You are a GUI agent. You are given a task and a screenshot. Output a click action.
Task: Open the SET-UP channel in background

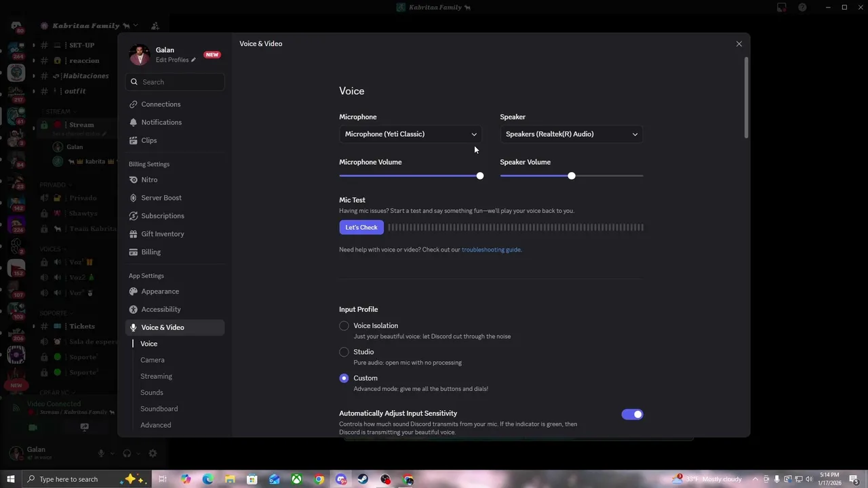click(x=81, y=45)
